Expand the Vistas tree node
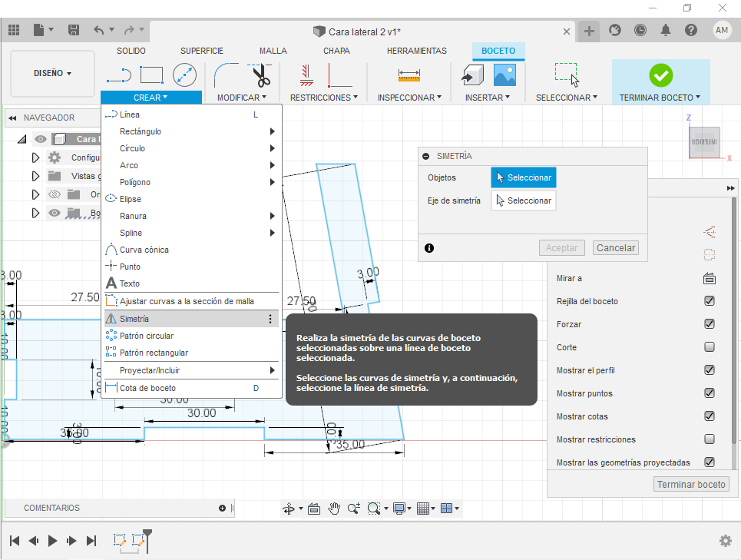 click(x=35, y=176)
